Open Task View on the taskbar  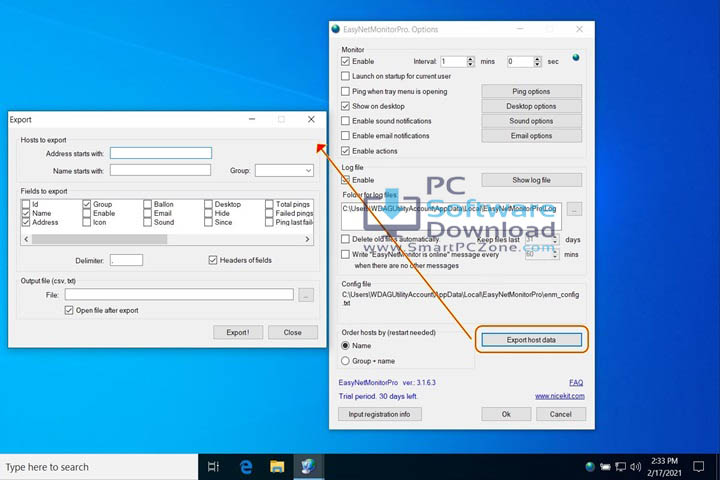coord(214,467)
